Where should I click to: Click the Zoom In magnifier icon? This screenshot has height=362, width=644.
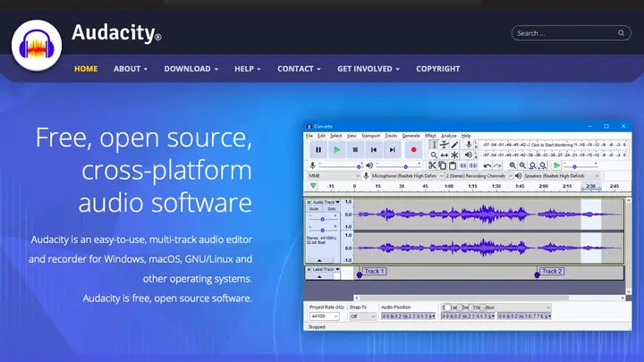click(513, 165)
